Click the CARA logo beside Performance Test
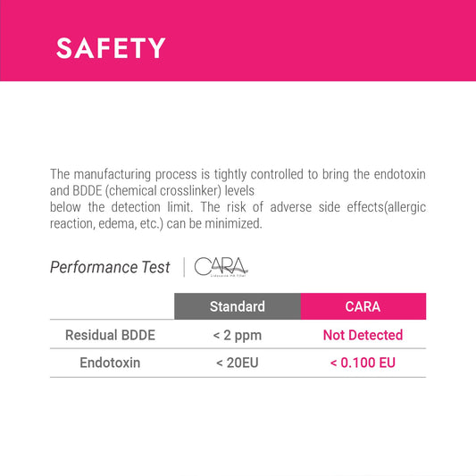This screenshot has height=476, width=476. 221,267
